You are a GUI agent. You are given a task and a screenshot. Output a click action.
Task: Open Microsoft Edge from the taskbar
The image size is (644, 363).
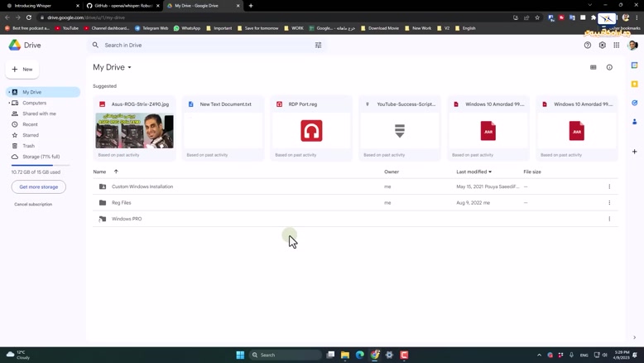(360, 355)
